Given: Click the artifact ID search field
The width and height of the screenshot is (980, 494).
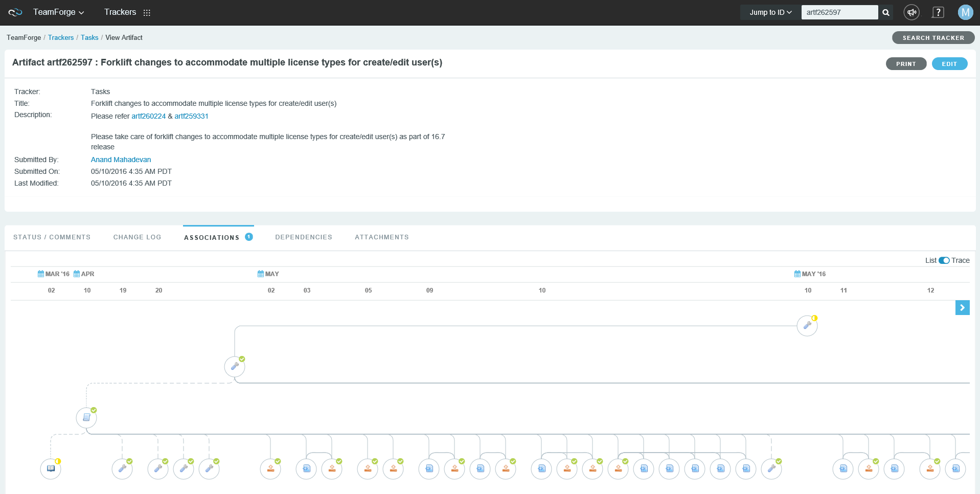Looking at the screenshot, I should [839, 12].
